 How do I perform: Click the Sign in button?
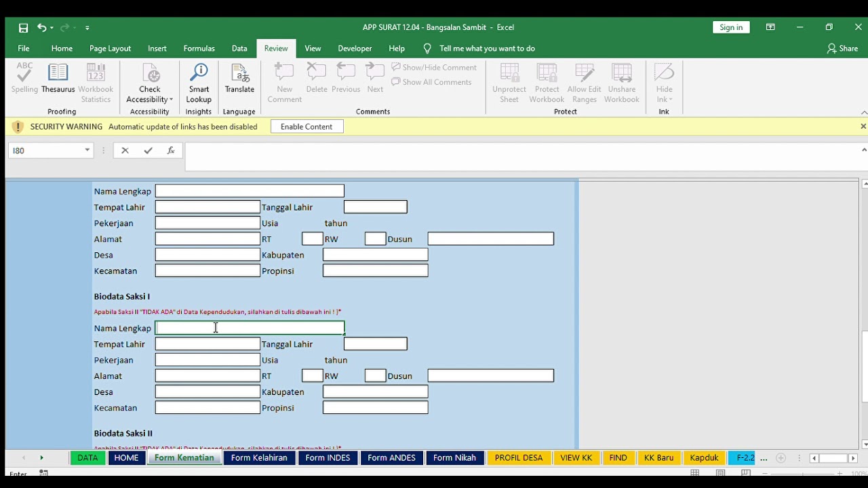click(x=731, y=27)
